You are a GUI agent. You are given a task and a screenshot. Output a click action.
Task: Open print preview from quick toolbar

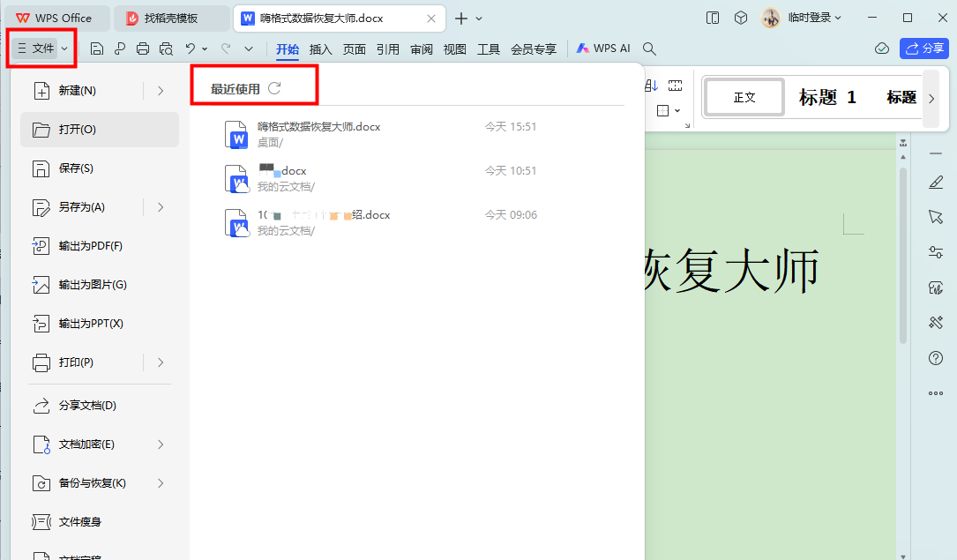tap(166, 49)
